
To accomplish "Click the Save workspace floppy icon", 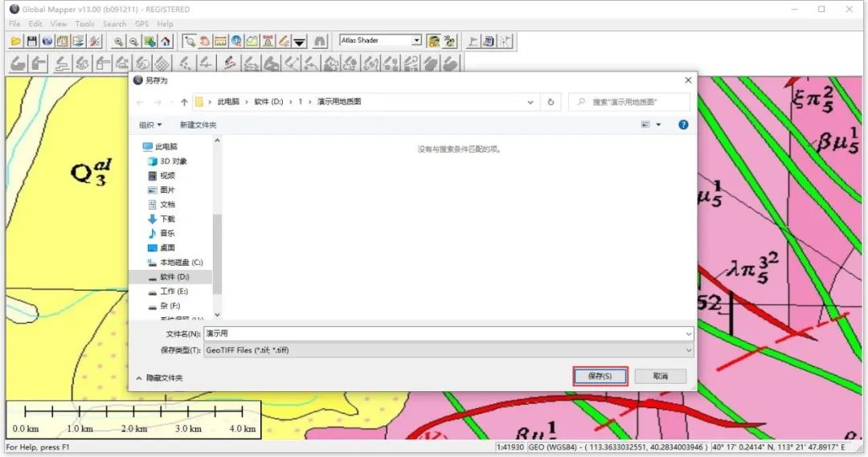I will point(32,41).
